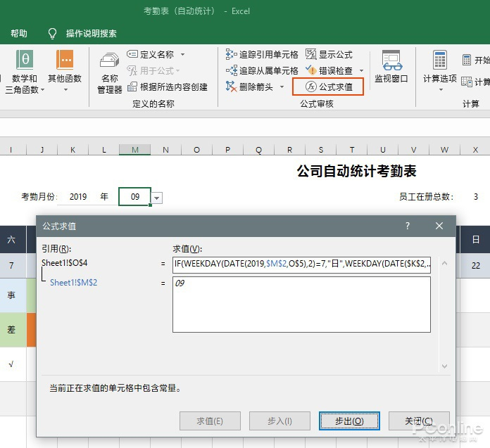Select column K header
Screen dimensions: 490x448
[73, 150]
